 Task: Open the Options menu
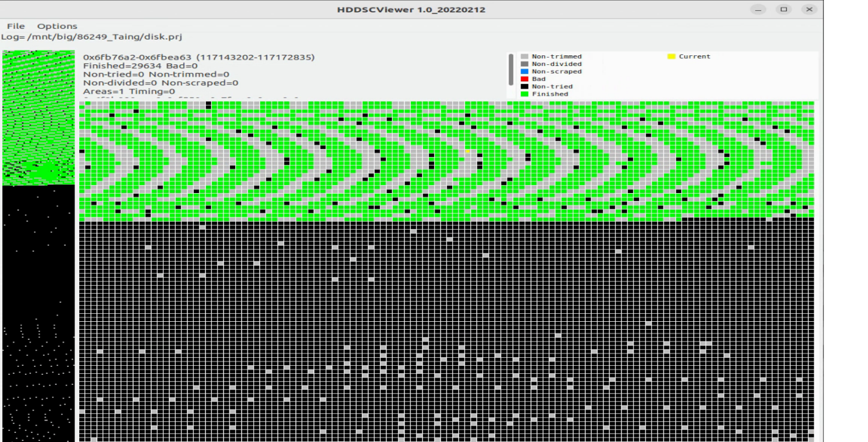point(57,26)
